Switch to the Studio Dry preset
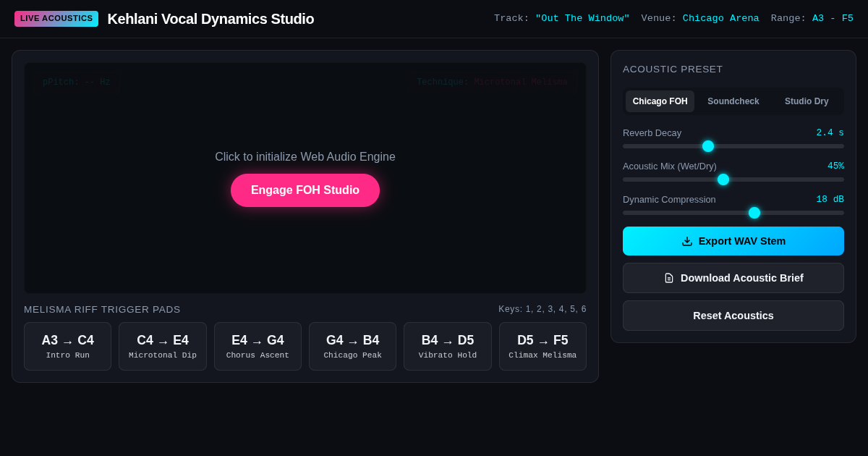Viewport: 868px width, 456px height. click(807, 101)
